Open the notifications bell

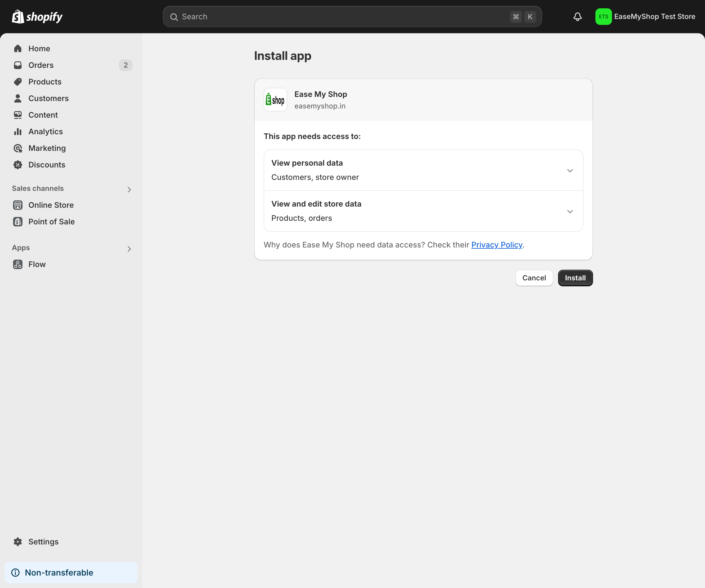(x=577, y=17)
